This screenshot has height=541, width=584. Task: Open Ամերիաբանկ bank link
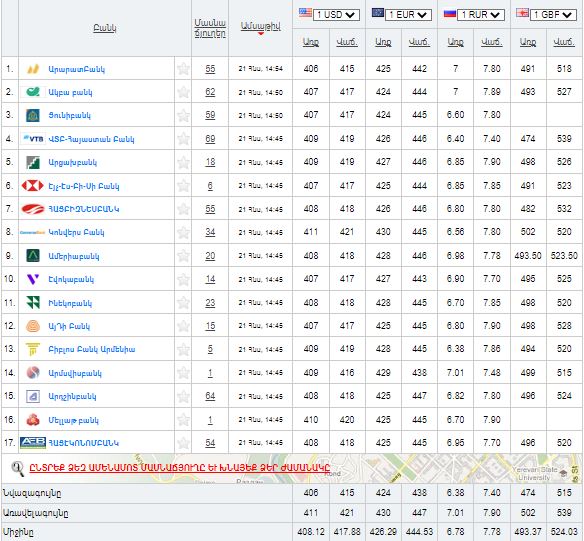[x=74, y=256]
